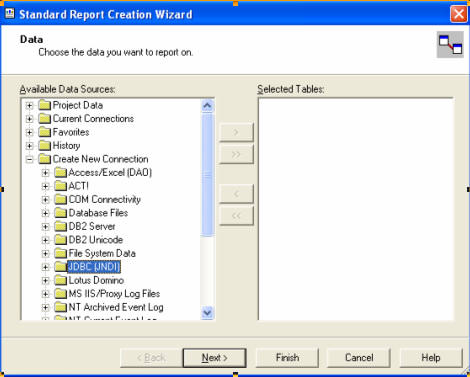Click the data sources scrollbar down arrow

pos(207,313)
